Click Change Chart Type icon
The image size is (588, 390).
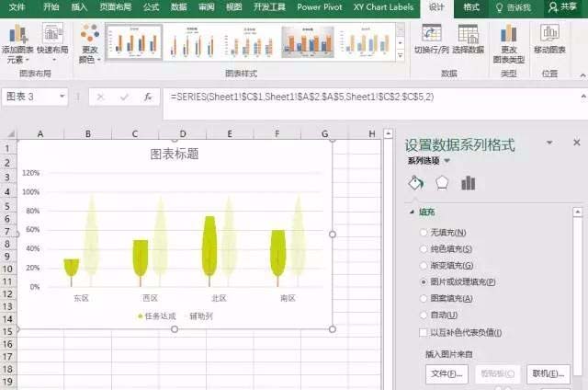(x=508, y=43)
